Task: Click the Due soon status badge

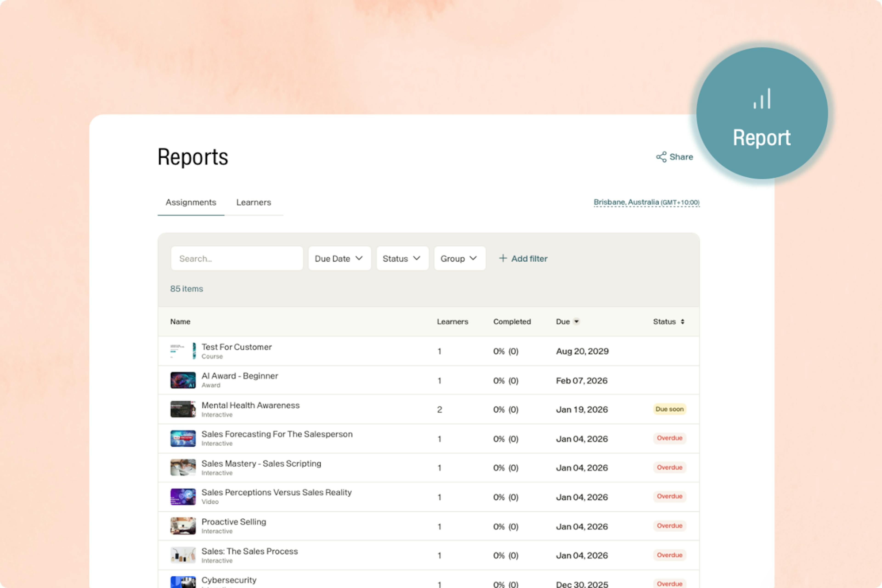Action: pyautogui.click(x=669, y=409)
